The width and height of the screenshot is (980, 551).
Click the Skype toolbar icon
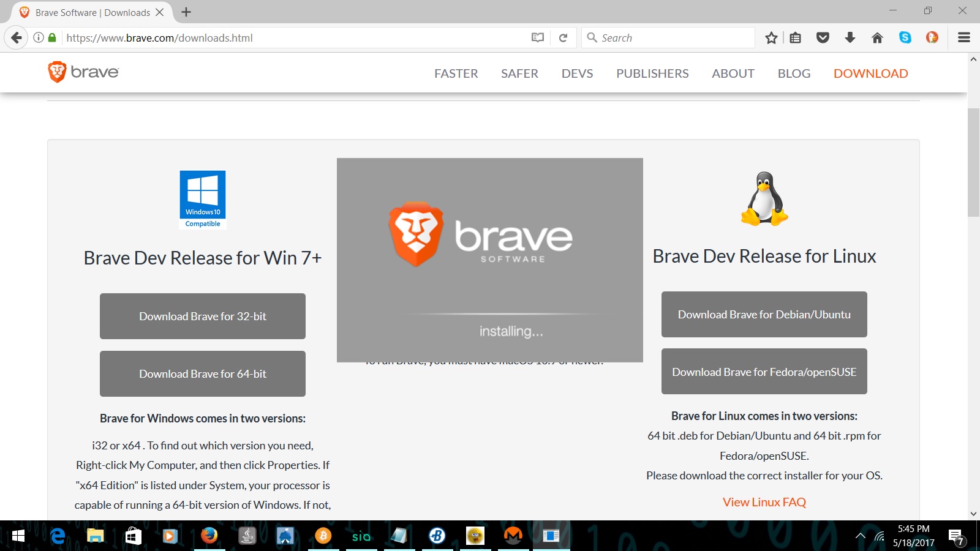pyautogui.click(x=905, y=37)
